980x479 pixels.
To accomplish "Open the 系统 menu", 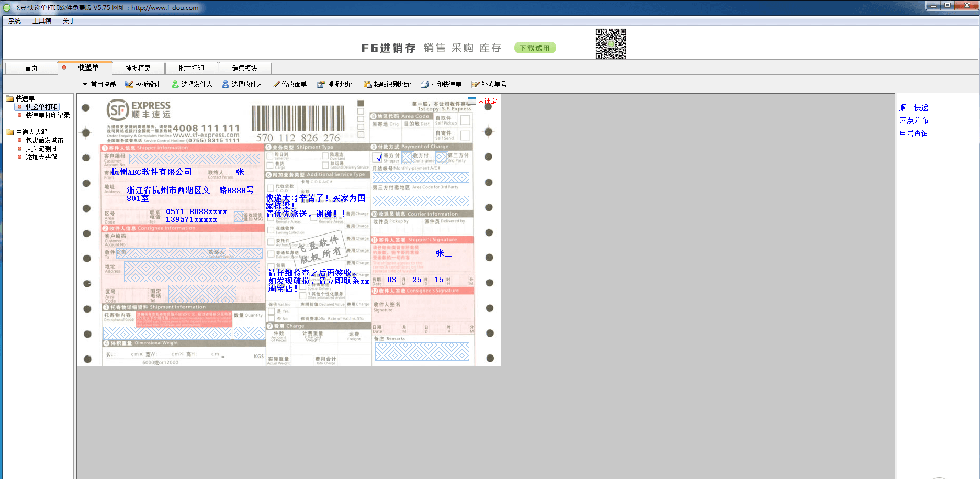I will click(x=15, y=21).
